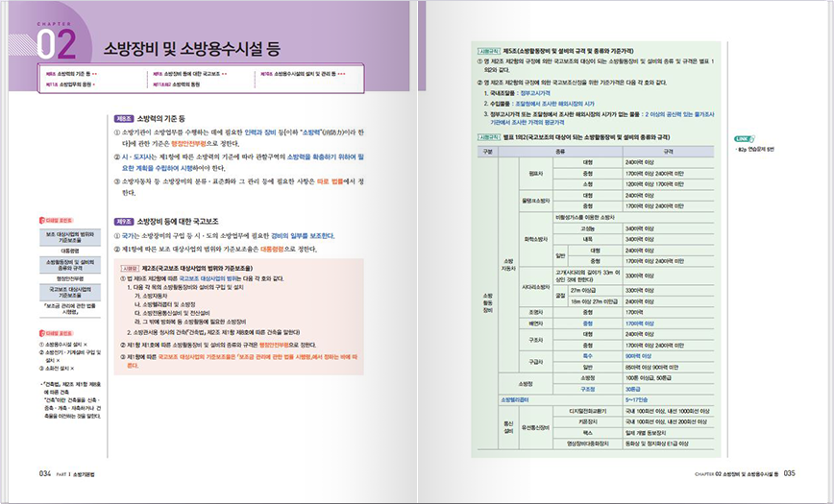
Task: Click the 제8조 badge beside 소방력의 기준 등
Action: [123, 116]
